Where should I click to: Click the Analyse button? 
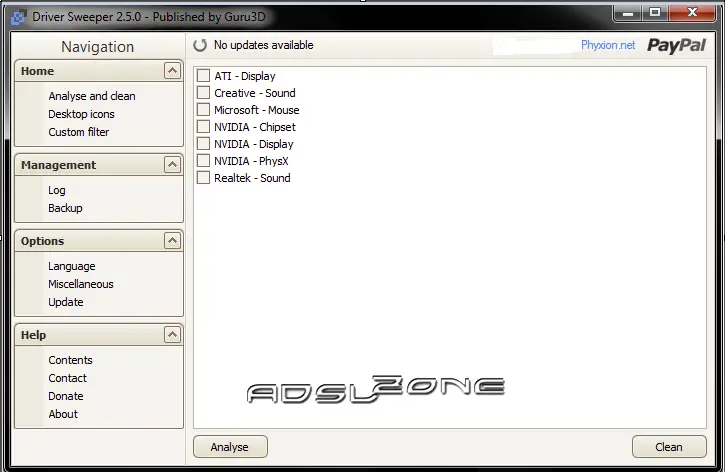point(230,447)
